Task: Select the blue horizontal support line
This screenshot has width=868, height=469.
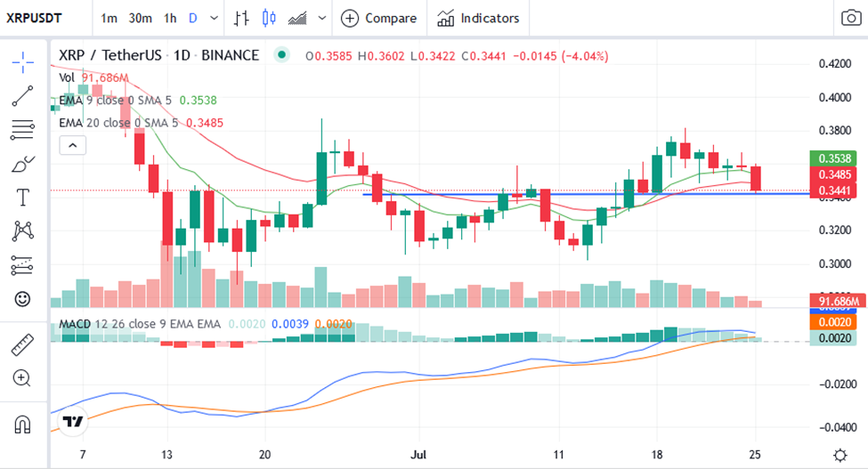Action: click(x=586, y=194)
